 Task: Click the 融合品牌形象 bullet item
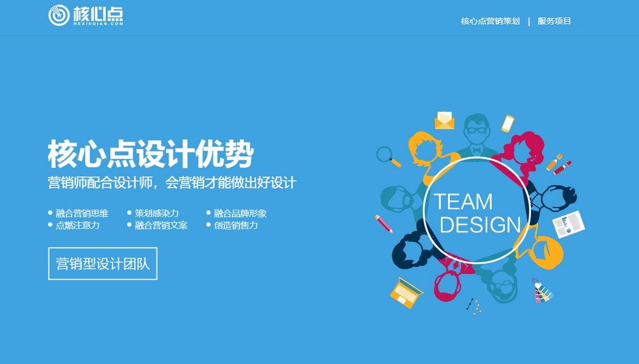240,213
